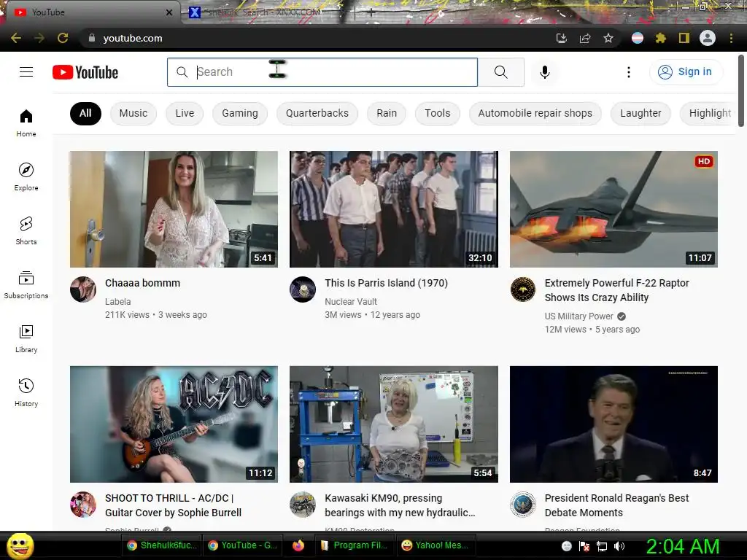Click the magnifier search button
This screenshot has width=747, height=560.
[x=500, y=72]
